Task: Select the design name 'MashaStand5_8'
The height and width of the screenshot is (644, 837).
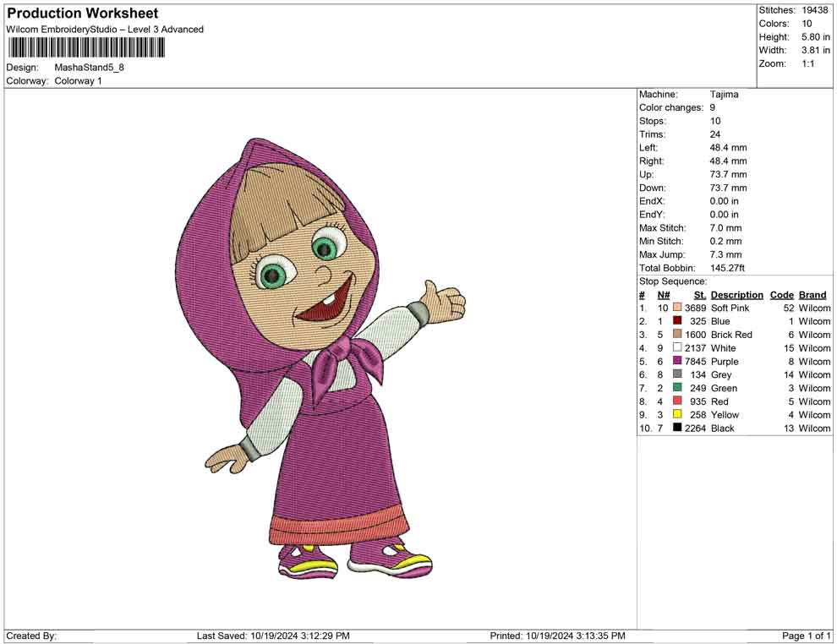Action: coord(89,68)
